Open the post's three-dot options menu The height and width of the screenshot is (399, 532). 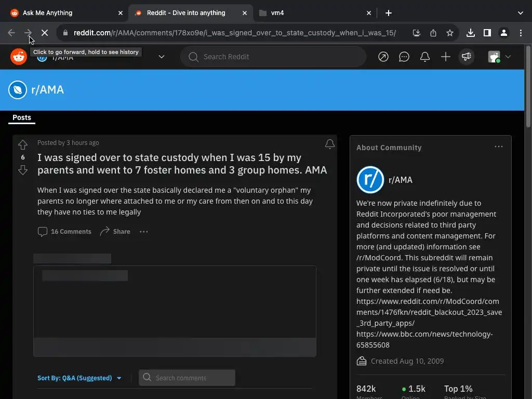143,231
